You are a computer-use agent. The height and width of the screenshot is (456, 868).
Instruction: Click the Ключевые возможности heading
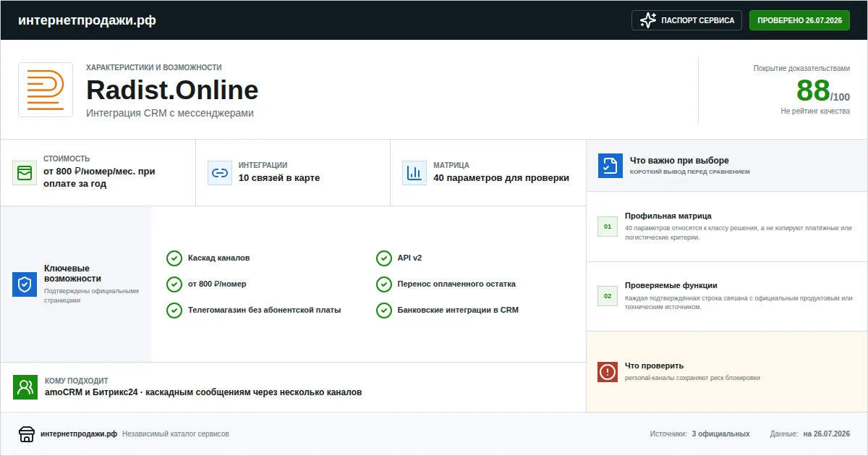(72, 273)
